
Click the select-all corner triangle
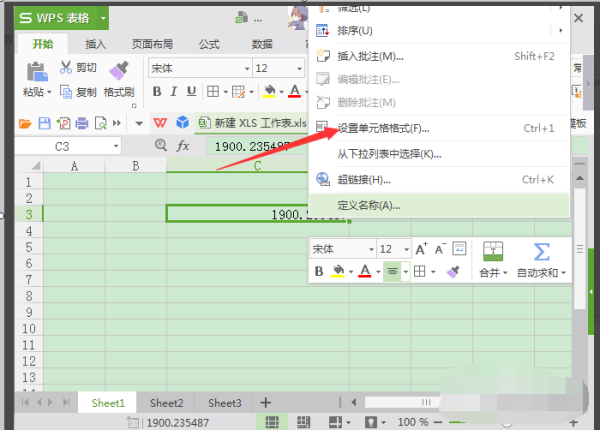36,166
